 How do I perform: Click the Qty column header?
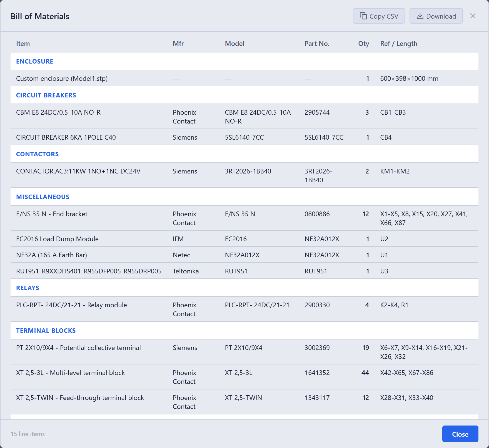click(x=363, y=44)
